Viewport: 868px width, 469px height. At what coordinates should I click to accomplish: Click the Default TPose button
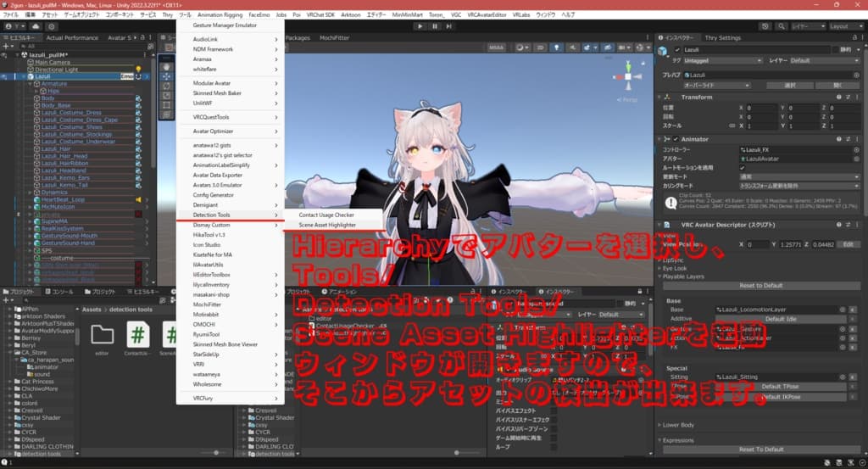781,387
